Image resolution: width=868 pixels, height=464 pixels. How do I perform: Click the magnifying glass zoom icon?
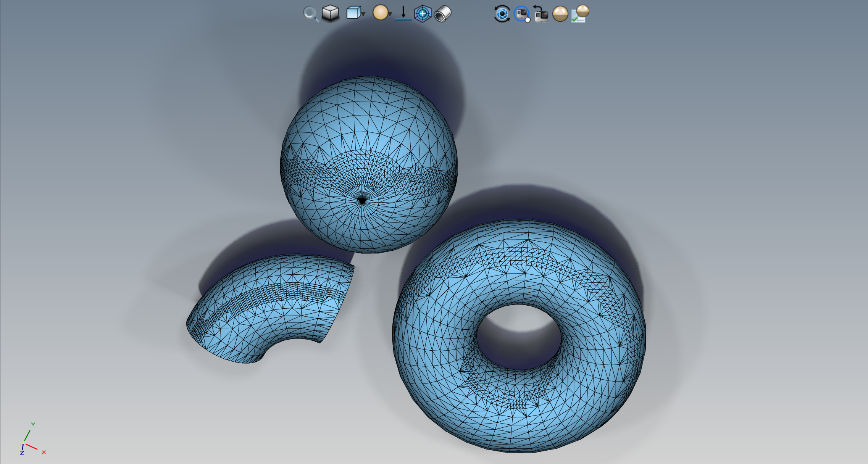[x=311, y=14]
